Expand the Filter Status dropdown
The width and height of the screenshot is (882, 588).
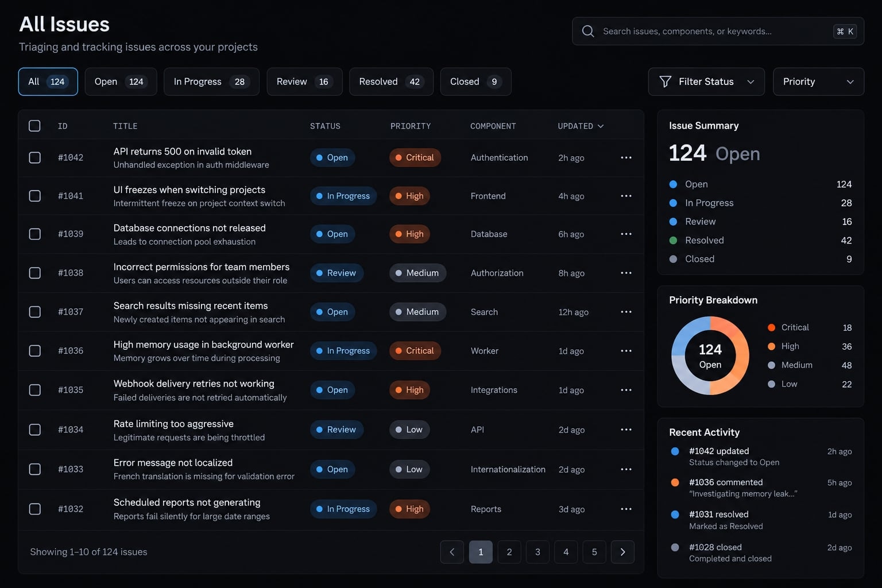(706, 82)
